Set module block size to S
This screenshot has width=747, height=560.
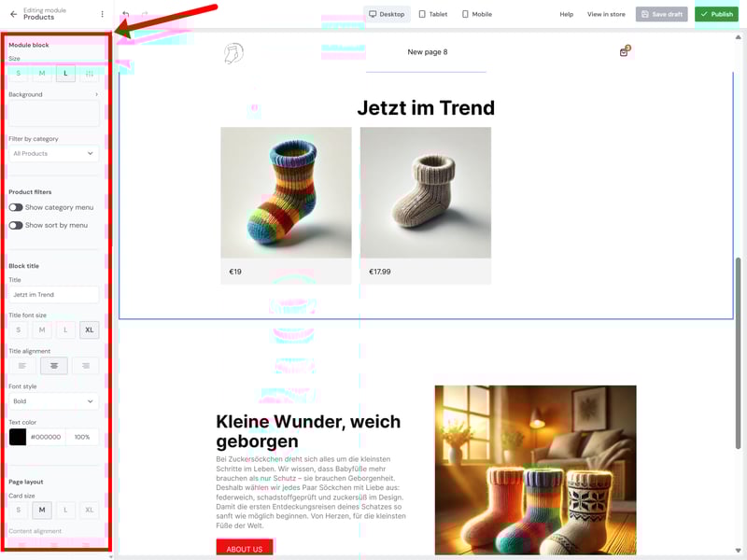[19, 74]
